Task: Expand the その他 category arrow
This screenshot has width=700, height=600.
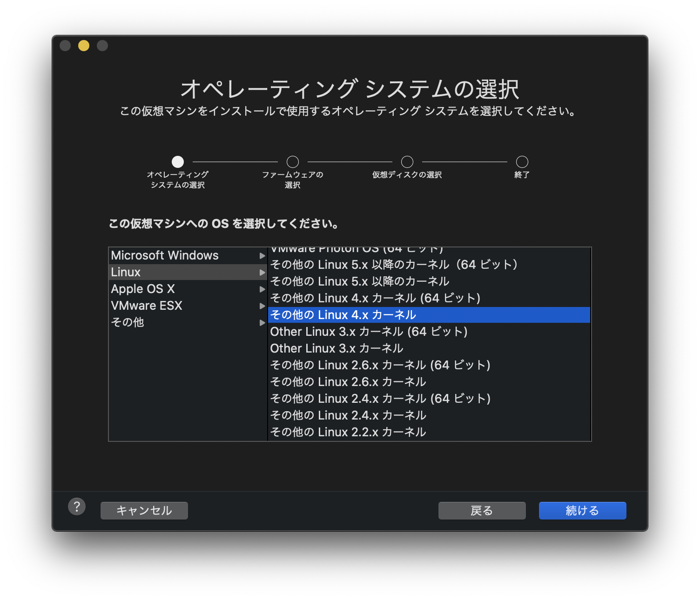Action: (262, 322)
